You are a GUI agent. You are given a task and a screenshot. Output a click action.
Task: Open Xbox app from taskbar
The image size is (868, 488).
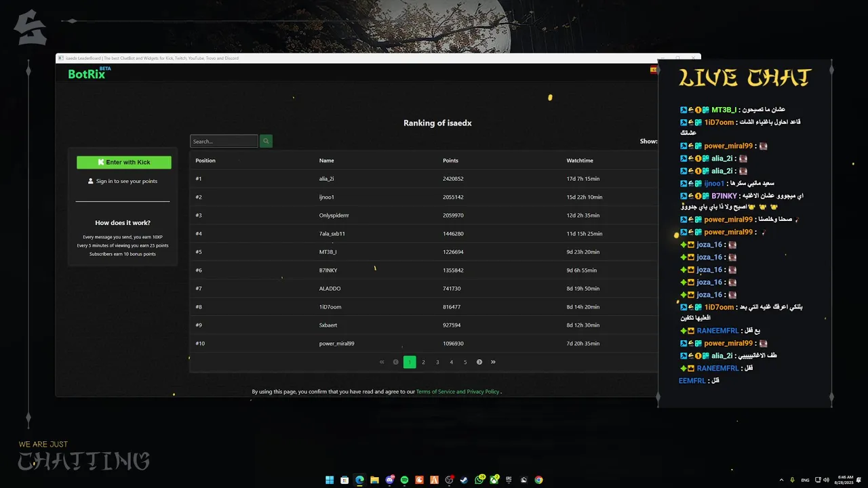tap(494, 480)
